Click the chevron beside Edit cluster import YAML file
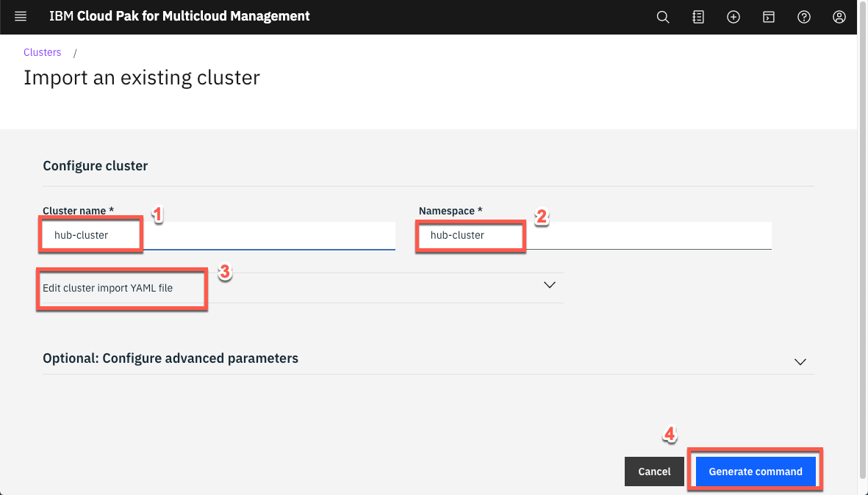Screen dimensions: 868x495 click(x=549, y=285)
